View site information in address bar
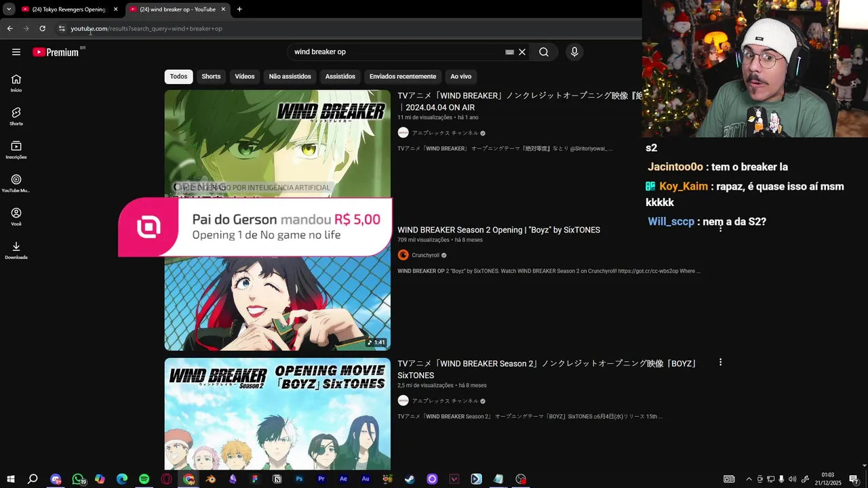The image size is (868, 488). pyautogui.click(x=62, y=28)
